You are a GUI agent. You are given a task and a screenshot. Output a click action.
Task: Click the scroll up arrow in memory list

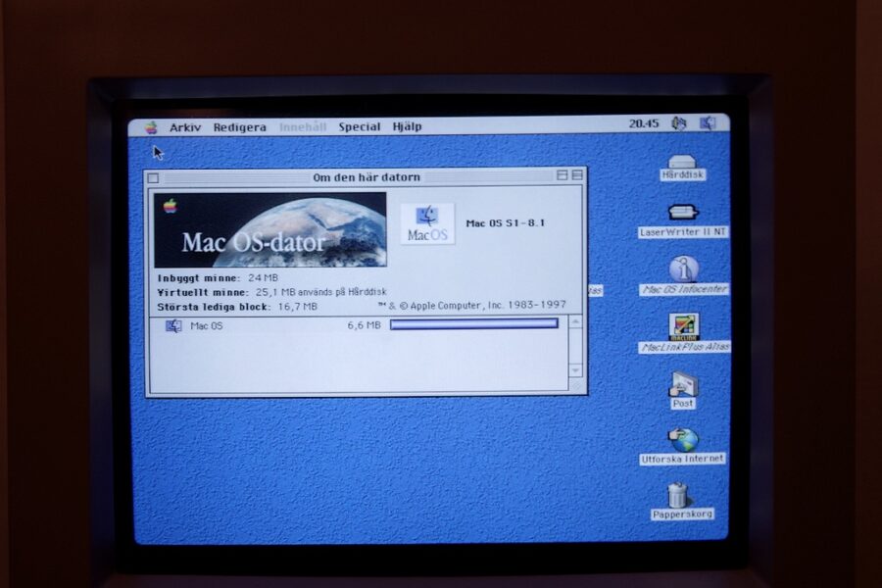click(575, 321)
